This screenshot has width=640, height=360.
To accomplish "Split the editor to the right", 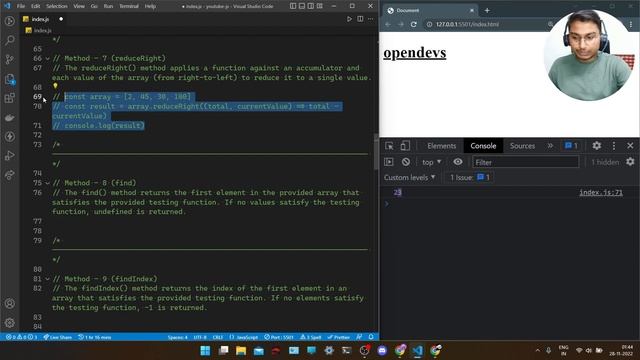I will tap(360, 19).
